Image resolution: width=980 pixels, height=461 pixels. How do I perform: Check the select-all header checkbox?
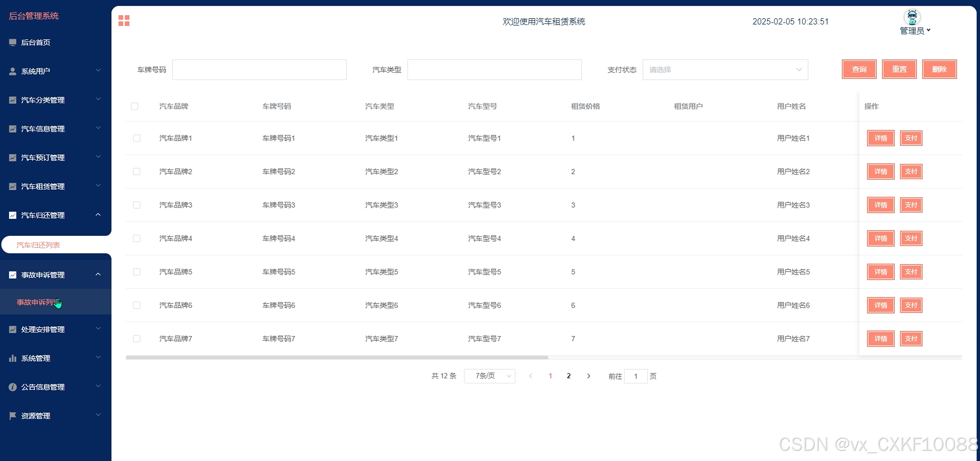(x=135, y=106)
